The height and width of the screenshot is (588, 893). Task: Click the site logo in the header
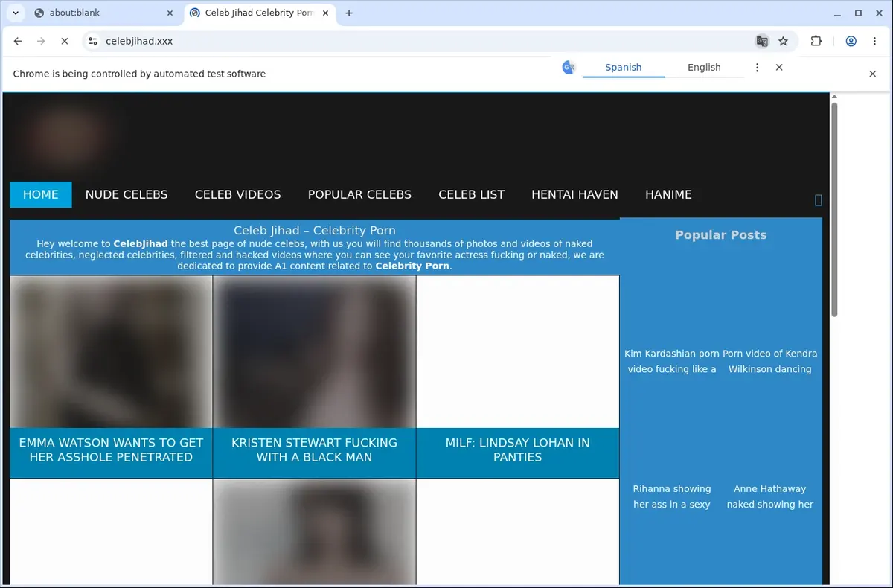pos(65,135)
